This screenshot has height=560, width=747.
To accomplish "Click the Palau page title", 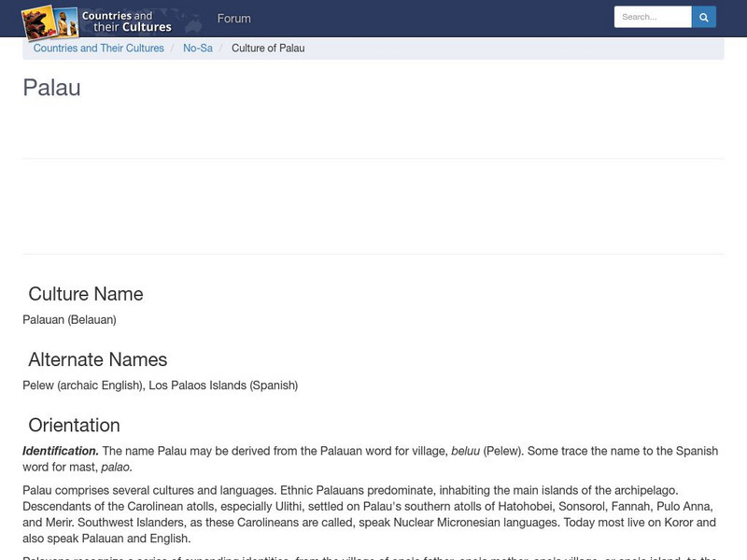I will point(51,88).
